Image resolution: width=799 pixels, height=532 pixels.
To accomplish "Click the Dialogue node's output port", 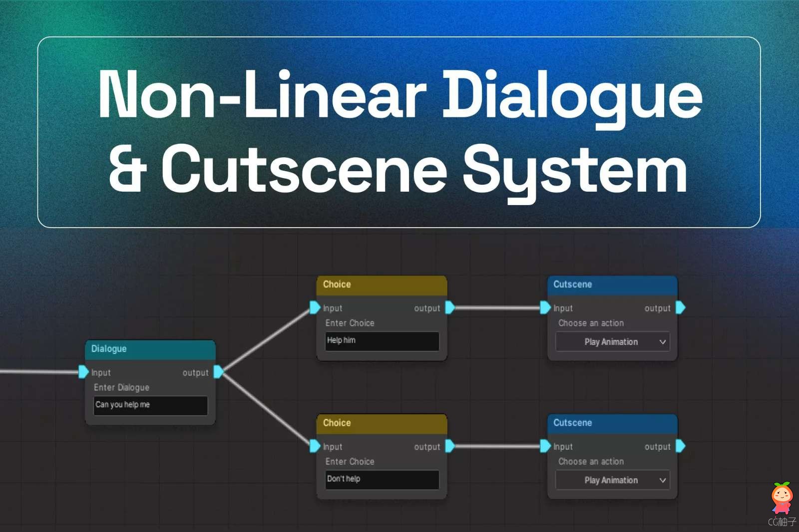I will pyautogui.click(x=219, y=372).
